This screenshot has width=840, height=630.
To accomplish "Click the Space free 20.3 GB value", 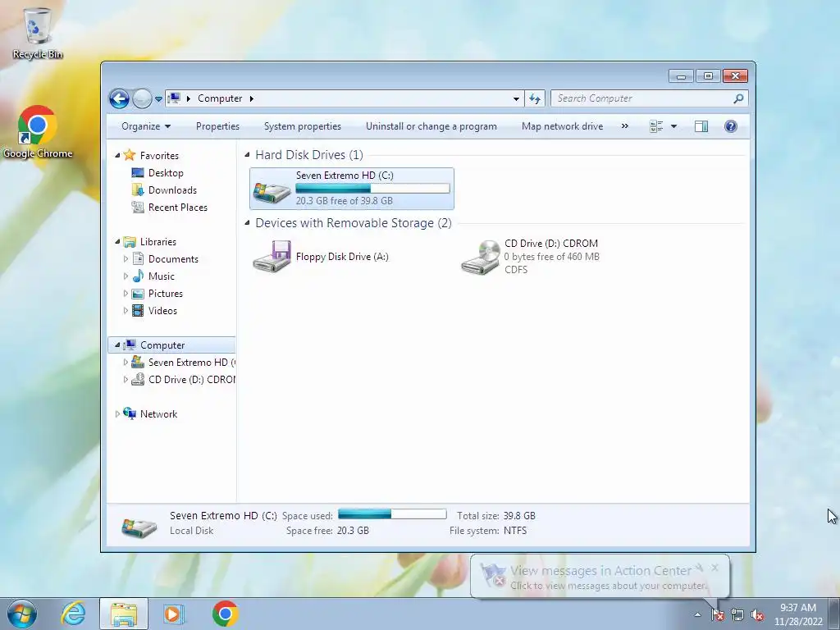I will [x=353, y=531].
